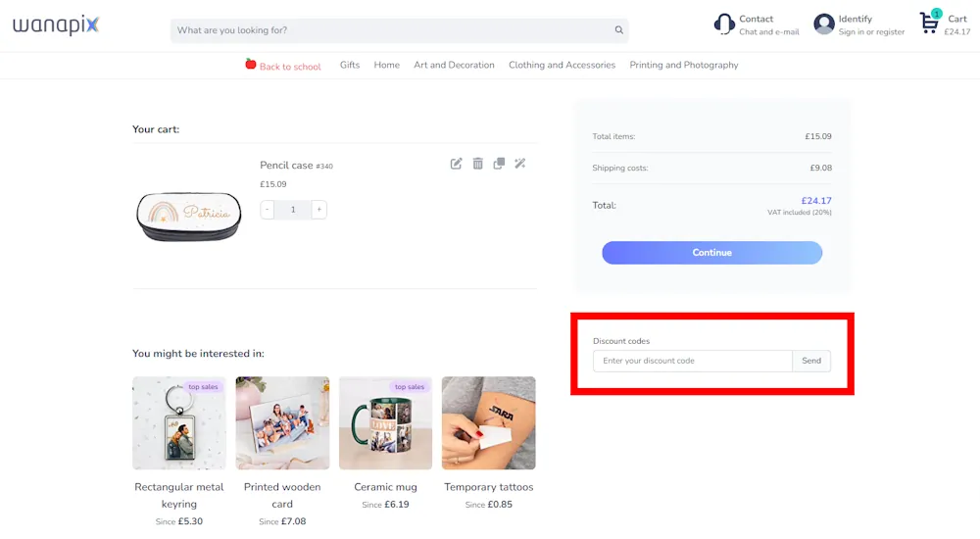
Task: Open the Art and Decoration menu
Action: click(x=454, y=66)
